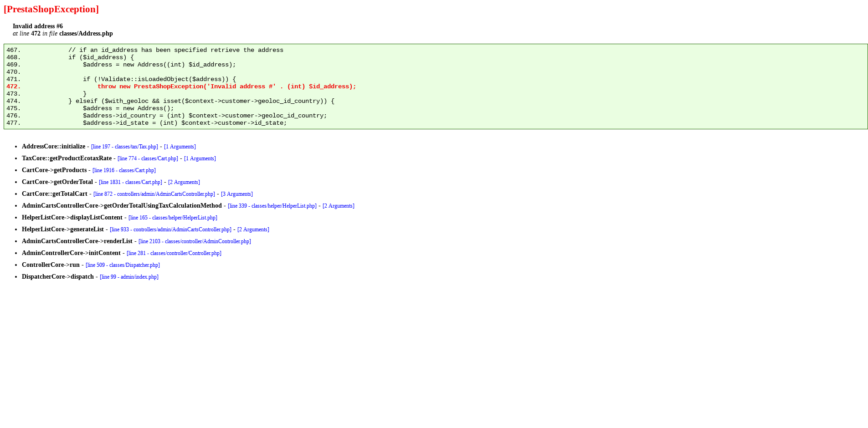Open line 872 AdminCartsController.php link
Viewport: 868px width, 428px height.
pyautogui.click(x=154, y=194)
